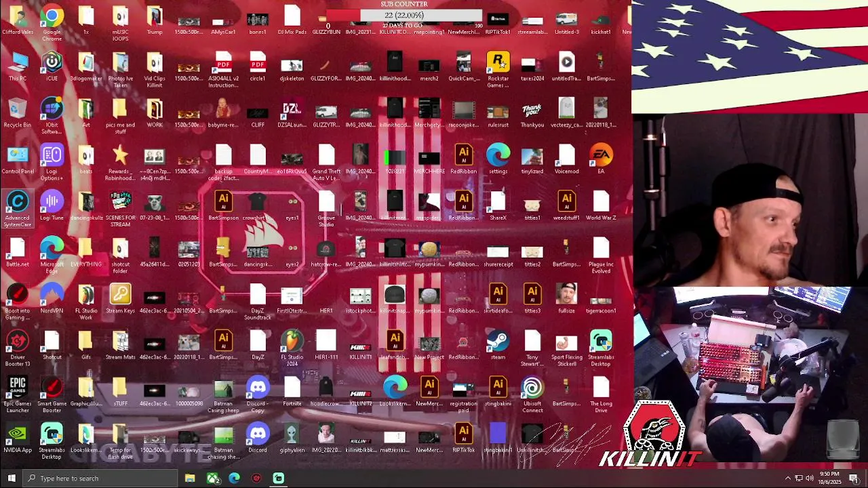Open FL Studio 2024 shortcut
868x488 pixels.
point(292,349)
